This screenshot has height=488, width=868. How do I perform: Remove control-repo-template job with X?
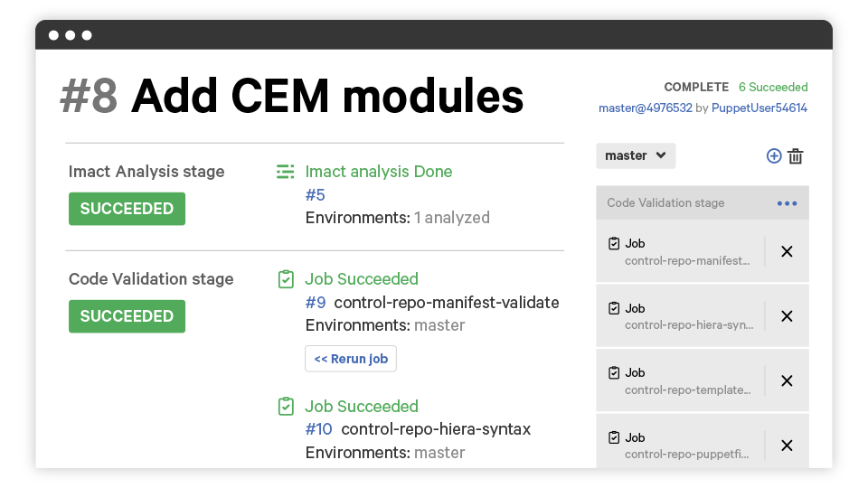787,380
